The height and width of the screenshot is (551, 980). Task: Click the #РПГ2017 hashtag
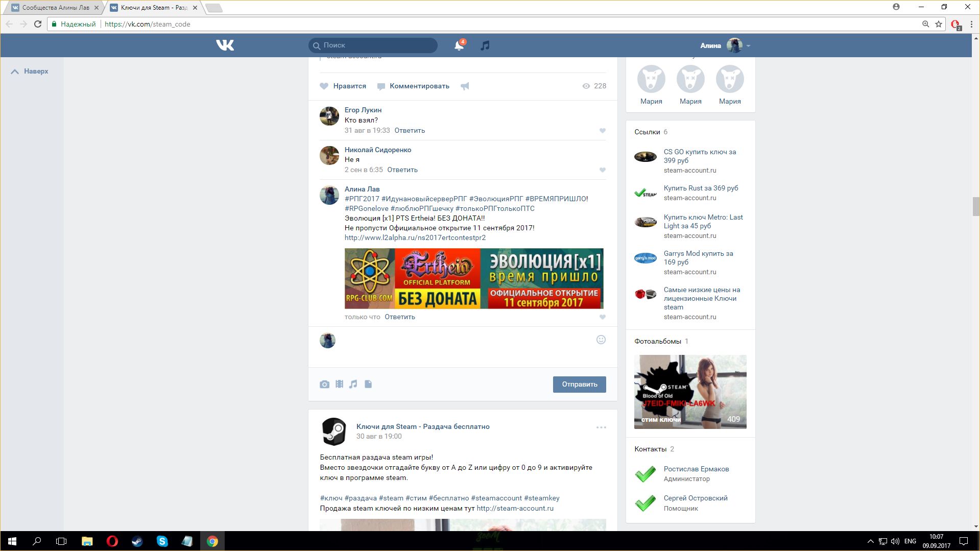[x=362, y=199]
